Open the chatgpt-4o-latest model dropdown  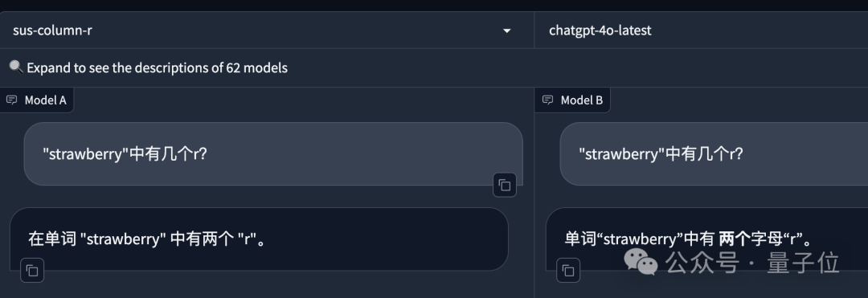[x=701, y=31]
